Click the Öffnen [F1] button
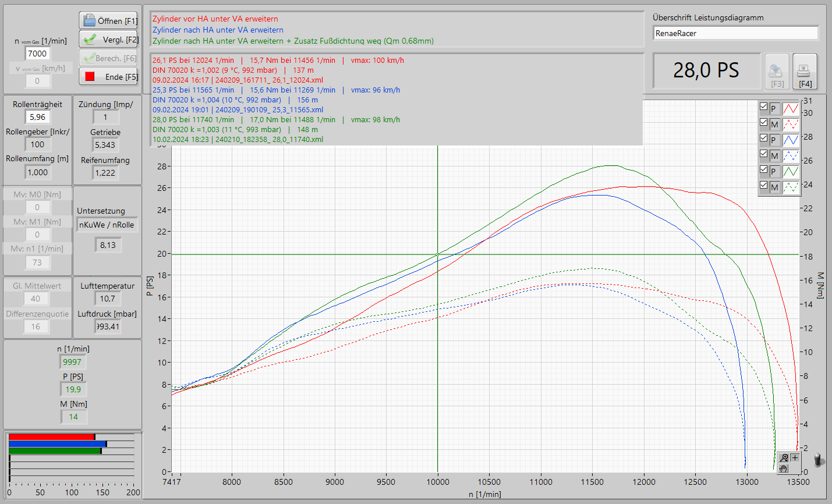The height and width of the screenshot is (504, 832). (x=108, y=20)
